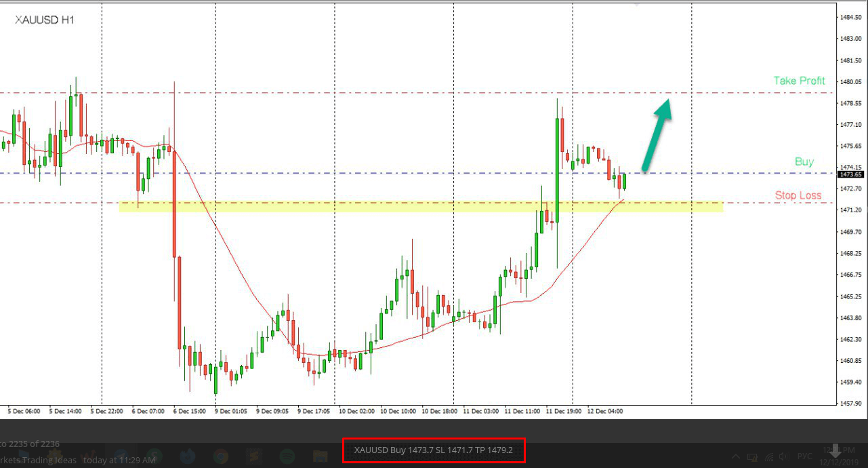The height and width of the screenshot is (468, 868).
Task: Click the yellow support zone band
Action: 420,206
